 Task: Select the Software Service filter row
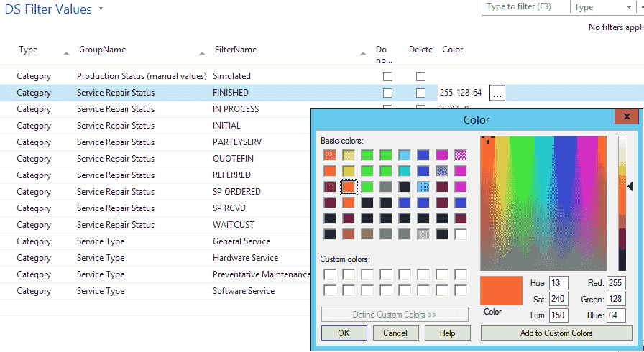coord(244,291)
